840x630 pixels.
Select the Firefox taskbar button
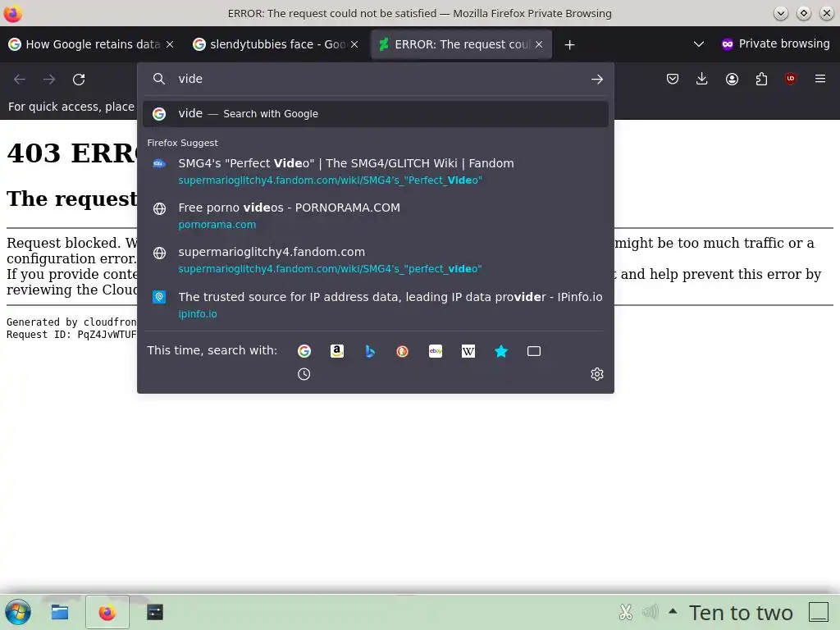(107, 612)
